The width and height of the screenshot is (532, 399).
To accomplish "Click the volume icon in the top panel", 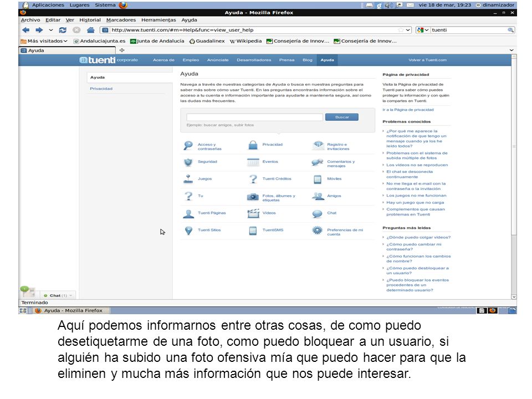I will pos(388,5).
